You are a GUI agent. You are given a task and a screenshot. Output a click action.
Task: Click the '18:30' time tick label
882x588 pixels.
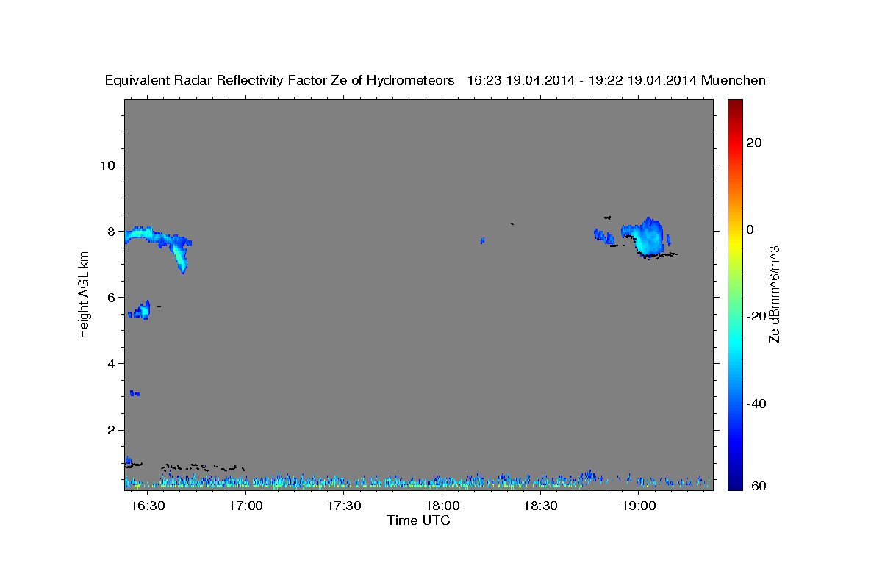click(540, 506)
